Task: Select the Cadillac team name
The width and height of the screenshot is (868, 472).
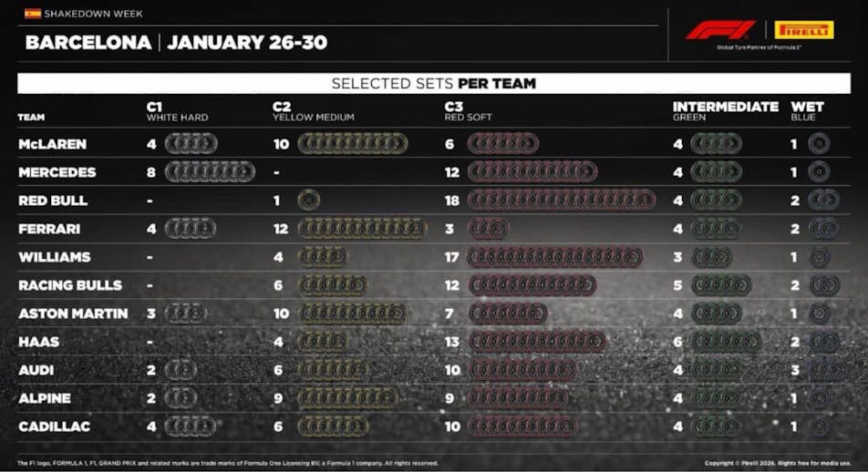Action: pyautogui.click(x=54, y=426)
